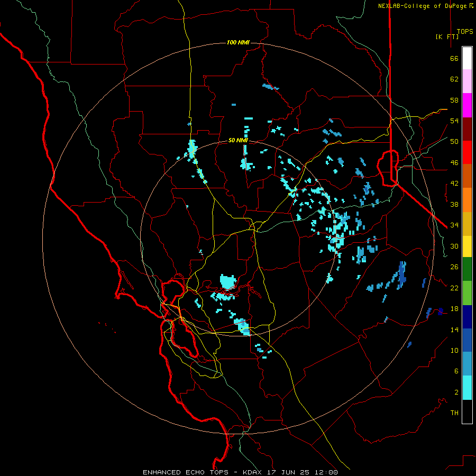Viewport: 476px width, 476px height.
Task: Click the 14 legend value
Action: 454,329
